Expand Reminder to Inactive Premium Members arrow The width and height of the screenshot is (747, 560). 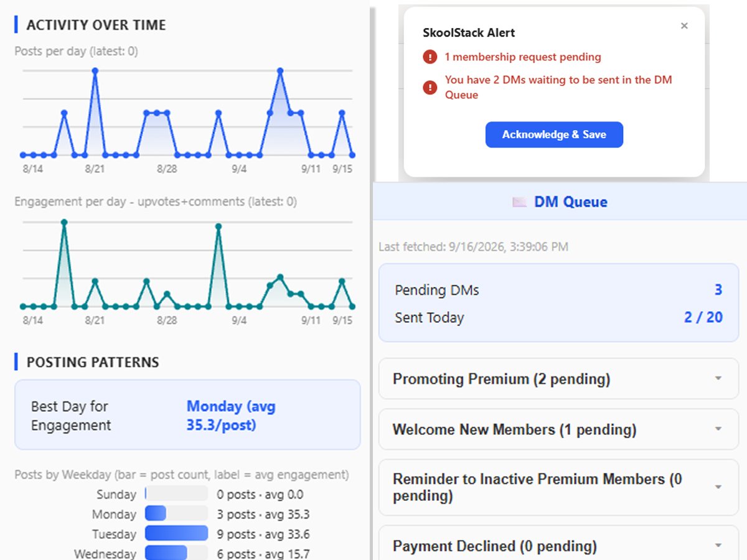(x=718, y=487)
